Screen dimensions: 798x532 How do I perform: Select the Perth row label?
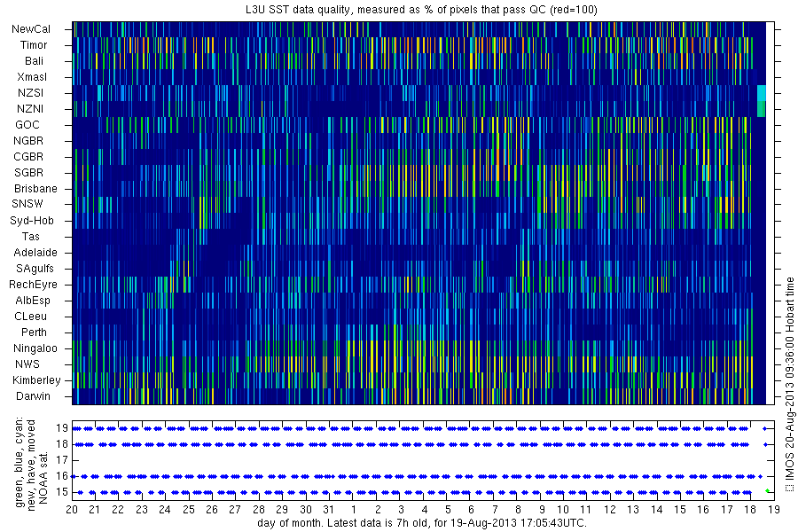(34, 332)
